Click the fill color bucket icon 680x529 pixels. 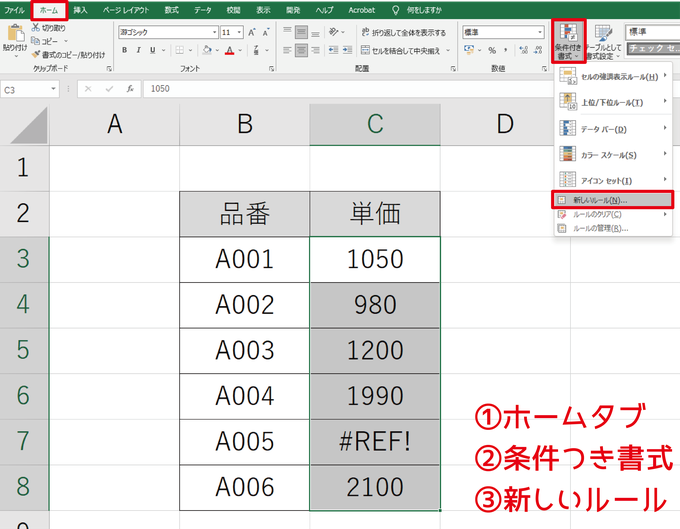(x=207, y=50)
